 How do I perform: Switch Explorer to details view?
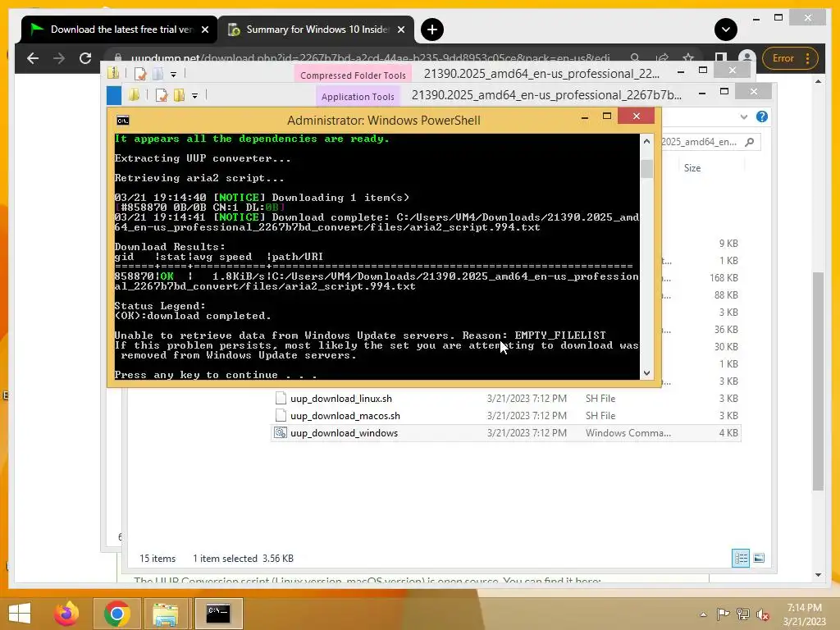tap(741, 558)
